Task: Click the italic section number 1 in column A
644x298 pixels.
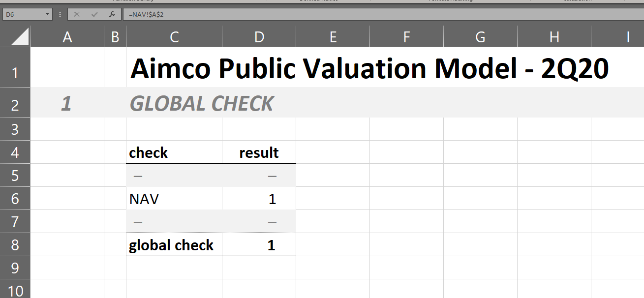Action: coord(66,104)
